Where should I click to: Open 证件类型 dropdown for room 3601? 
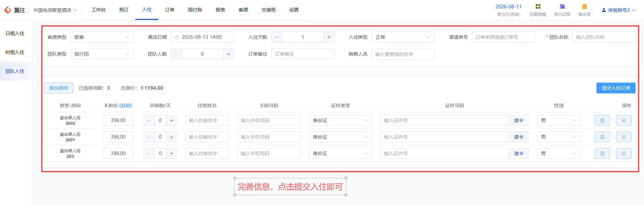pos(340,137)
